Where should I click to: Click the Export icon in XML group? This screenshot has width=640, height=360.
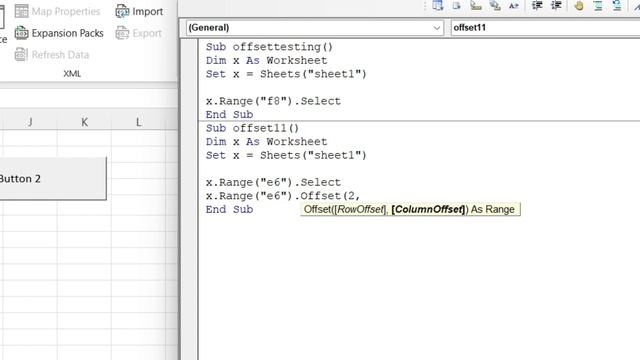(122, 33)
